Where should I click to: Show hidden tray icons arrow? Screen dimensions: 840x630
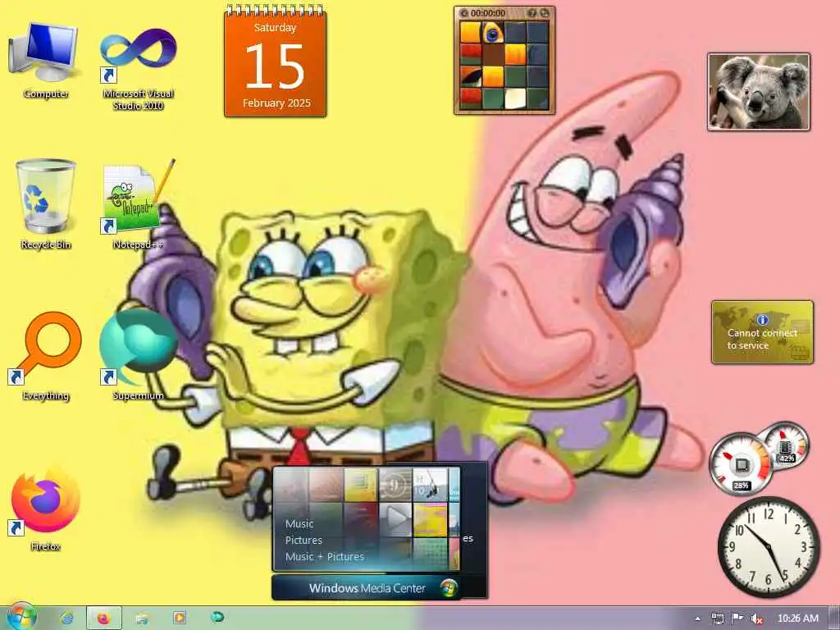(x=697, y=619)
